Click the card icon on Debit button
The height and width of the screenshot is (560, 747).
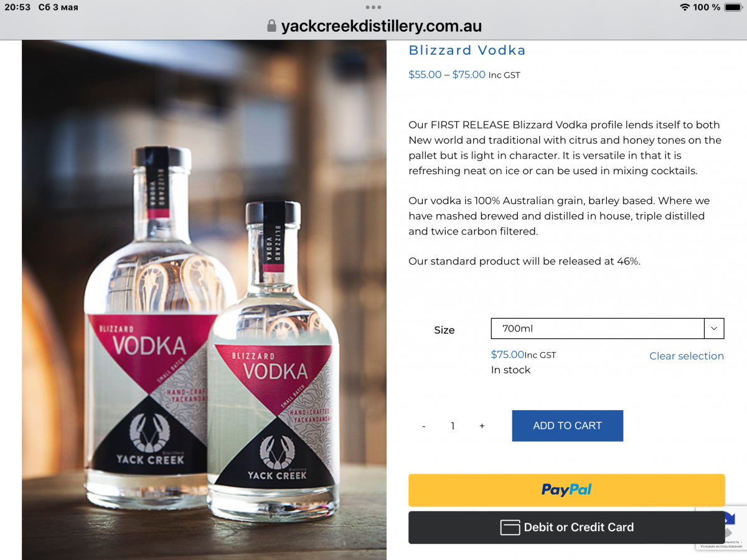(510, 528)
